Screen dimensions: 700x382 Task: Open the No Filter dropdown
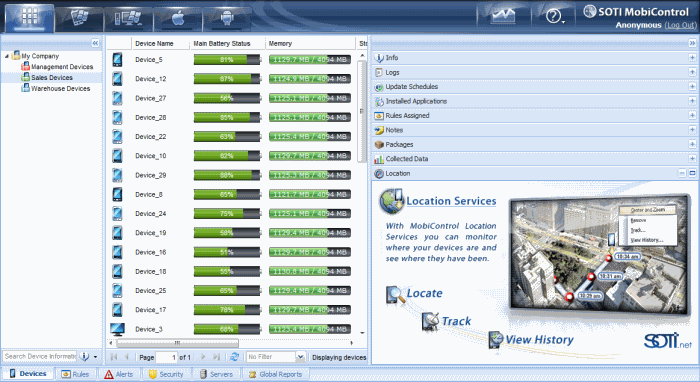tap(300, 357)
